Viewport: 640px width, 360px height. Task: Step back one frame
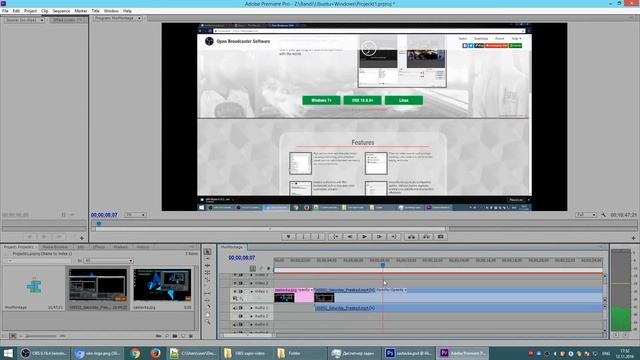350,237
